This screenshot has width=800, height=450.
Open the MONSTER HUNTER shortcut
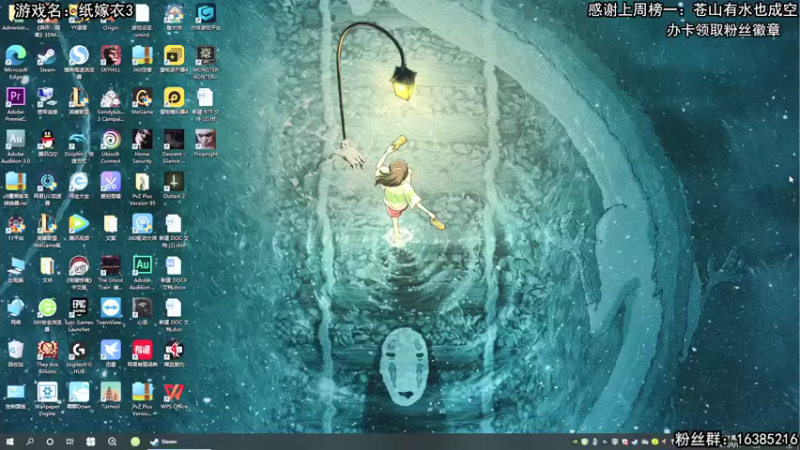(206, 61)
